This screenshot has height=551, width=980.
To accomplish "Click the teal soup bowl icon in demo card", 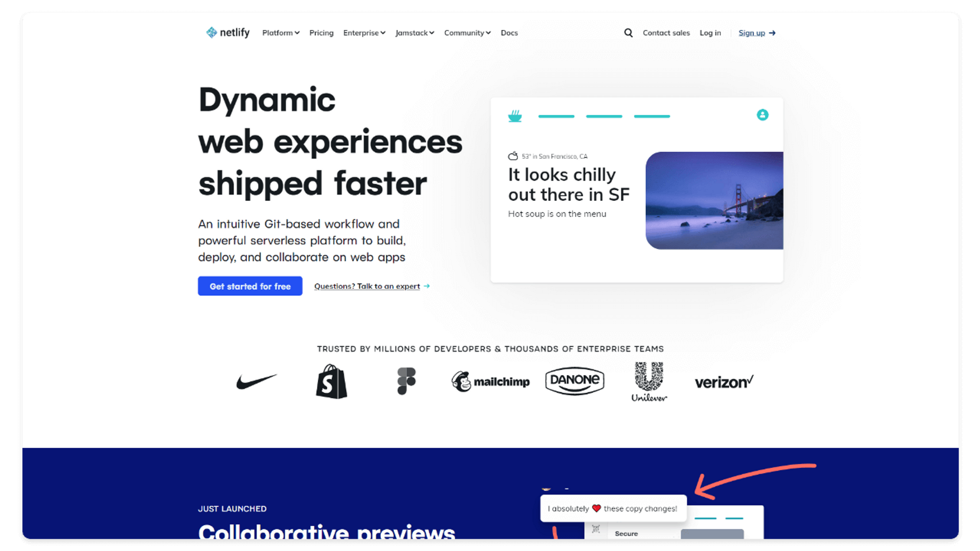I will 515,116.
